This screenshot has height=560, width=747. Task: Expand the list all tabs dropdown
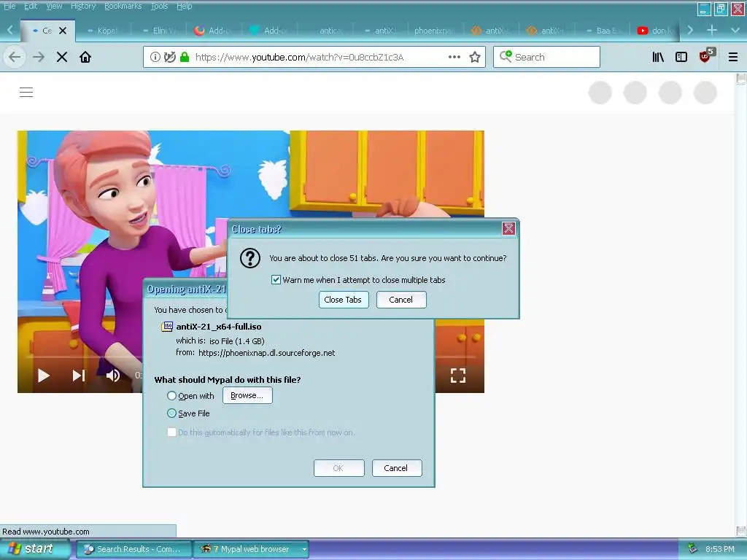735,30
